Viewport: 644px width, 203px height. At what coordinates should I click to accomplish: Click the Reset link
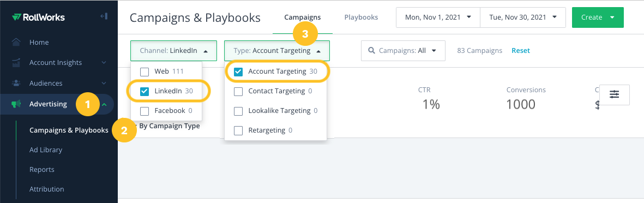521,51
